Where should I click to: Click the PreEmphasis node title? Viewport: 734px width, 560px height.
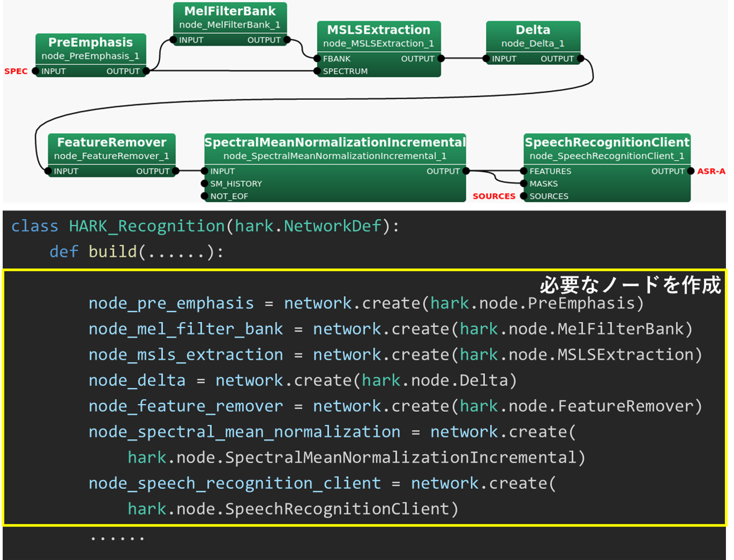point(91,43)
